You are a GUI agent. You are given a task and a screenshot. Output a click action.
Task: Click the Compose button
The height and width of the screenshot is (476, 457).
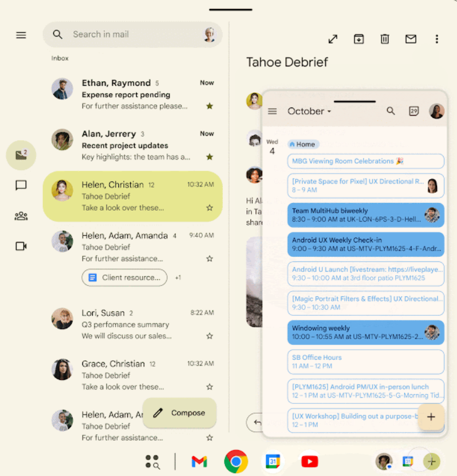click(180, 412)
